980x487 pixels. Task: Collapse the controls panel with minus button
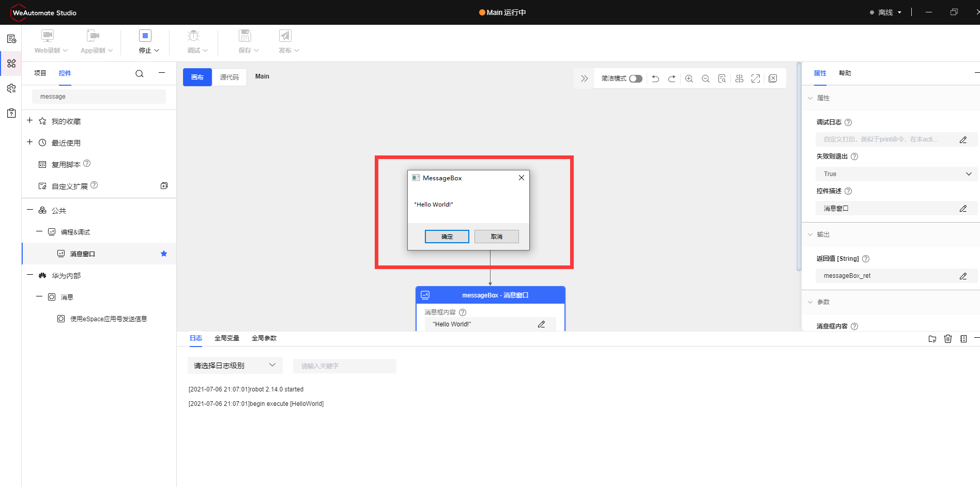coord(162,73)
